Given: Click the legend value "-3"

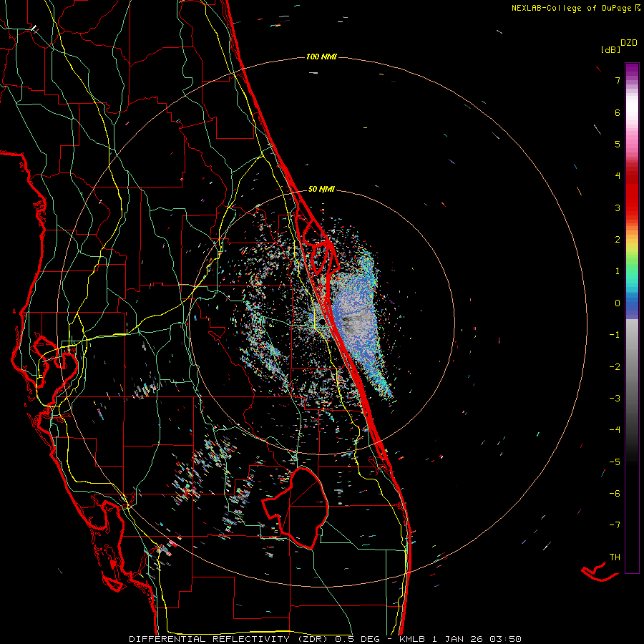Looking at the screenshot, I should click(x=615, y=399).
